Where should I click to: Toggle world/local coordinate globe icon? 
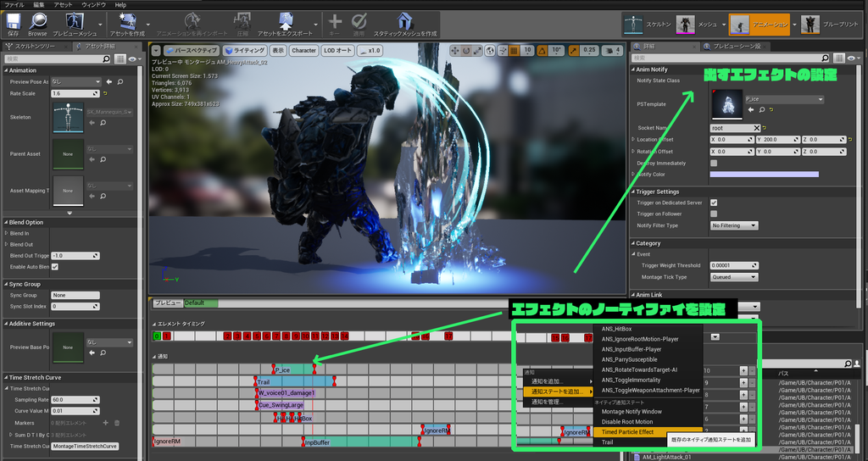click(x=490, y=50)
